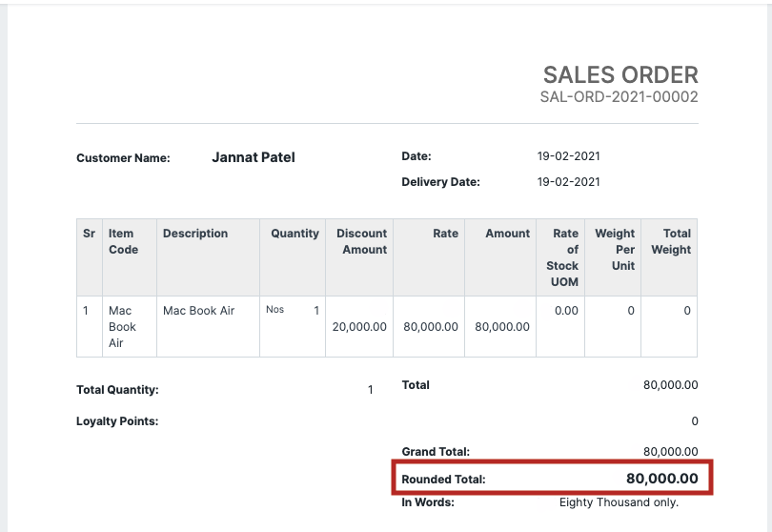Click the Total Quantity label
The height and width of the screenshot is (532, 772).
pos(117,390)
